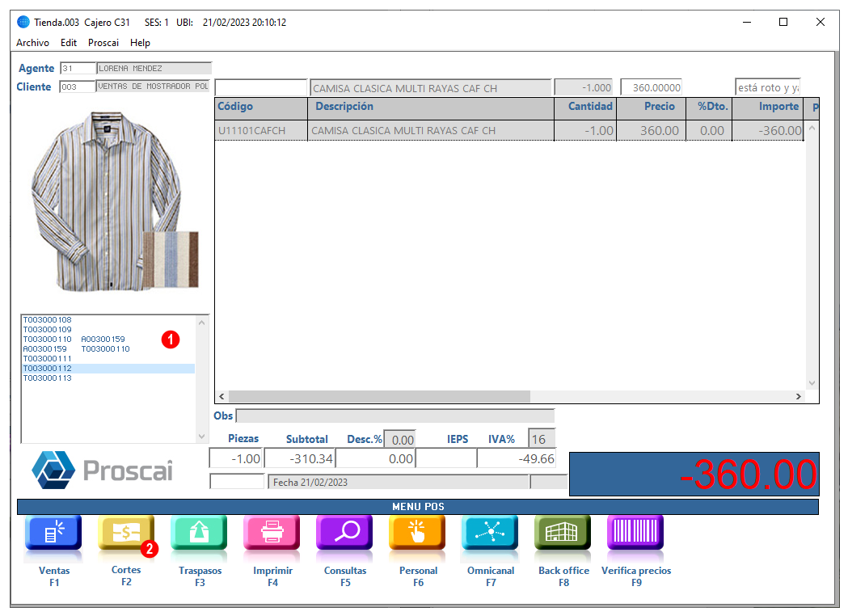Open the Ventas F1 icon
This screenshot has width=848, height=616.
pos(53,532)
